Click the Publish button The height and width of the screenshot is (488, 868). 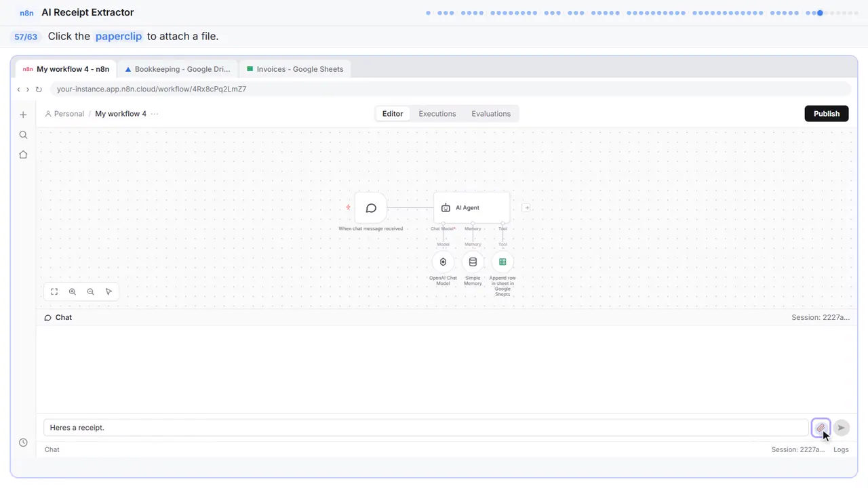click(x=827, y=114)
